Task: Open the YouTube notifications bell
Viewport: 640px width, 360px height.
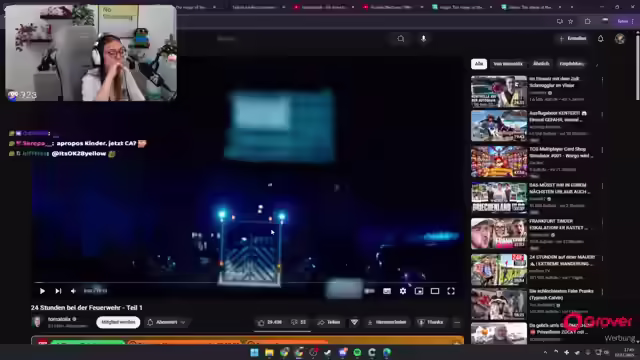Action: [x=600, y=39]
